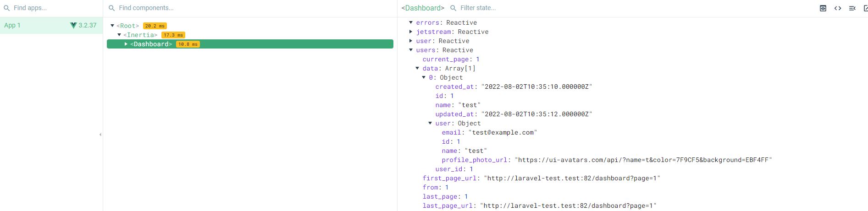Collapse the users Reactive entry

[411, 50]
